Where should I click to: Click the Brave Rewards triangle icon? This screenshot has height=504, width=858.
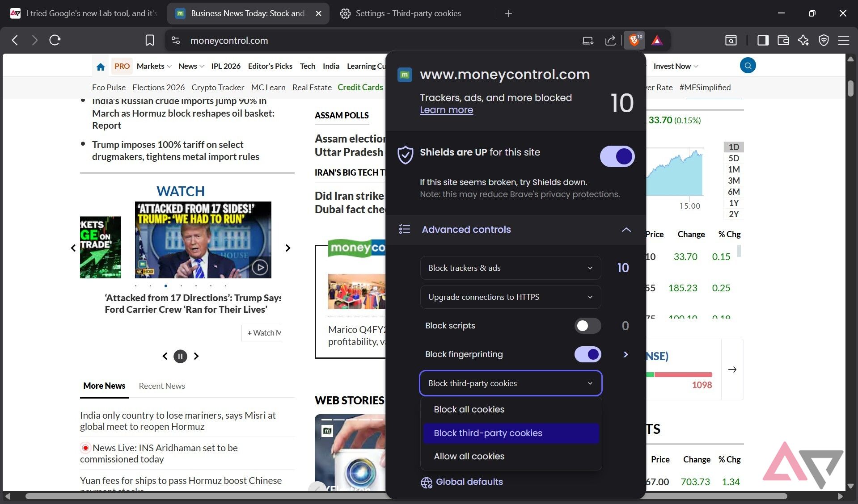[x=657, y=40]
